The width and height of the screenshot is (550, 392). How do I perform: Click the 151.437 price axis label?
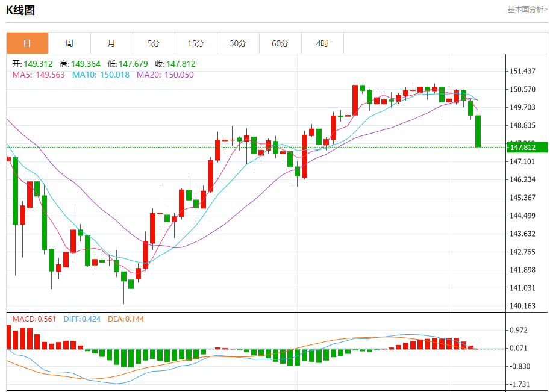click(522, 71)
